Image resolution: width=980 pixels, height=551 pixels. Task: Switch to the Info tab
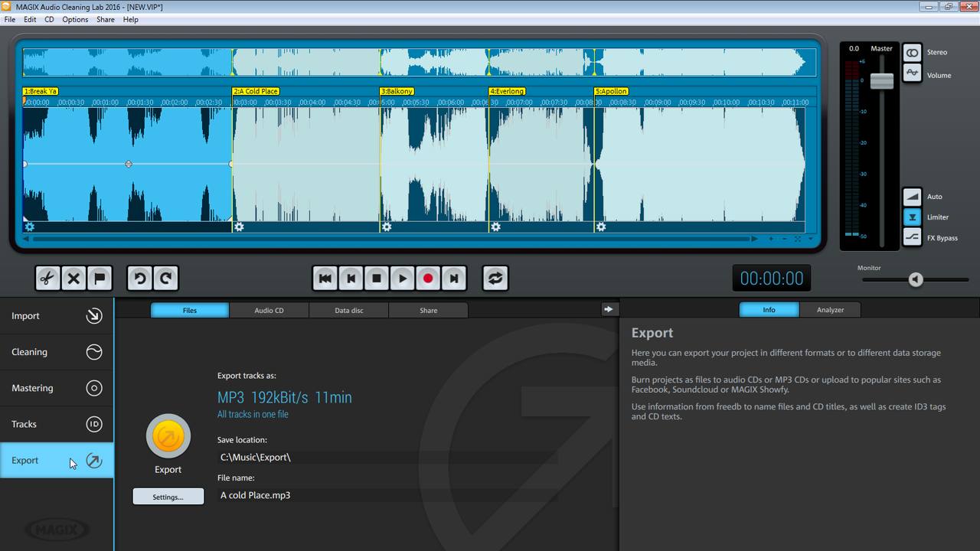tap(769, 310)
